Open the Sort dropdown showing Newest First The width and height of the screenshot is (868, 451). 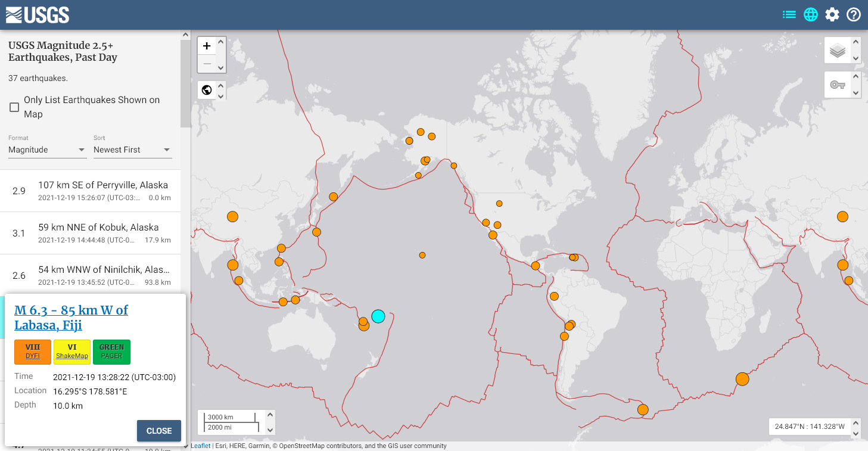(132, 150)
